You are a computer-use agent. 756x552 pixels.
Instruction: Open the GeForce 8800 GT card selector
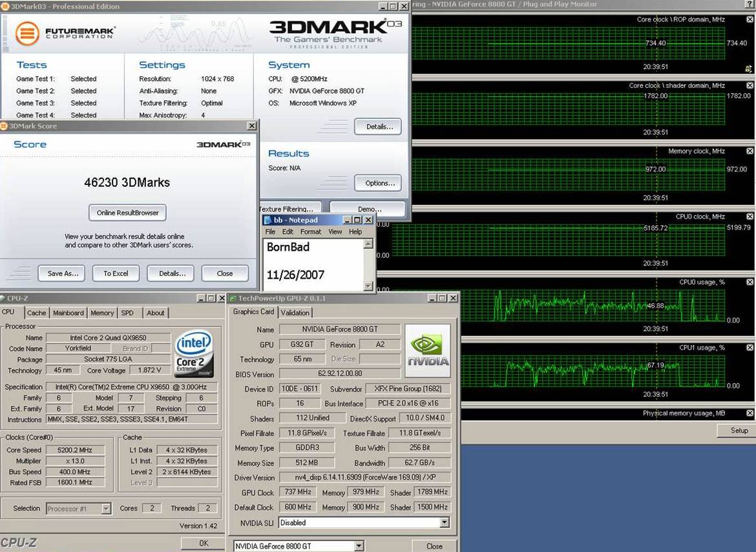tap(359, 546)
